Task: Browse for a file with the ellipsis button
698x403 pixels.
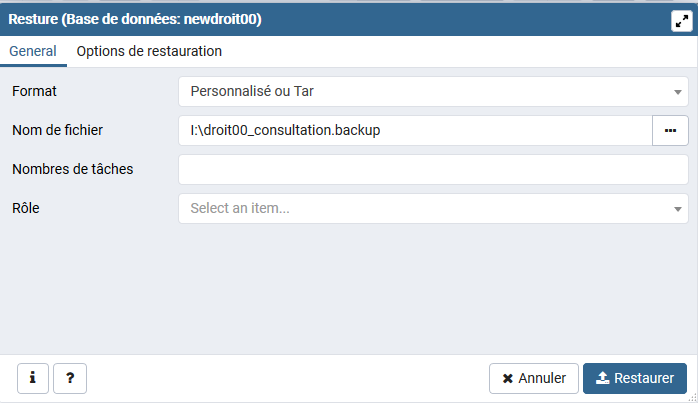Action: 670,130
